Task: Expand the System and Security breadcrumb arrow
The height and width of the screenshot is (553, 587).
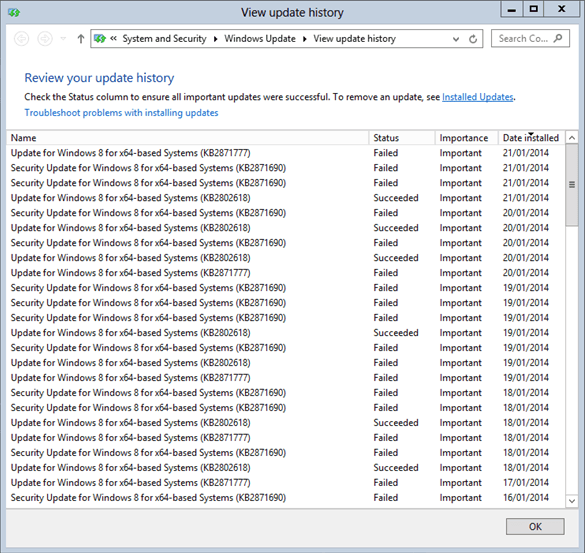Action: coord(216,39)
